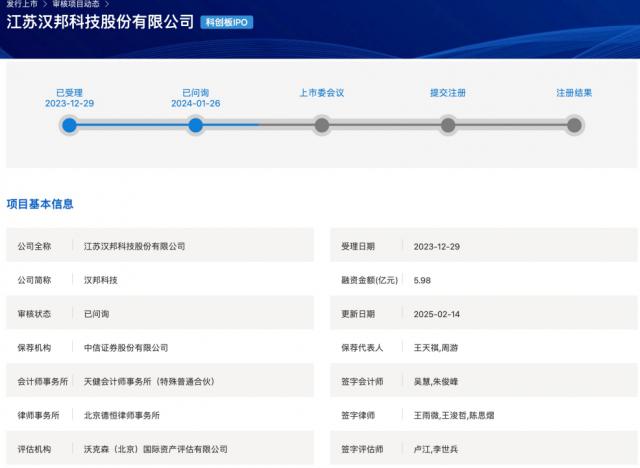Click the 提交注册 stage circle

[448, 125]
